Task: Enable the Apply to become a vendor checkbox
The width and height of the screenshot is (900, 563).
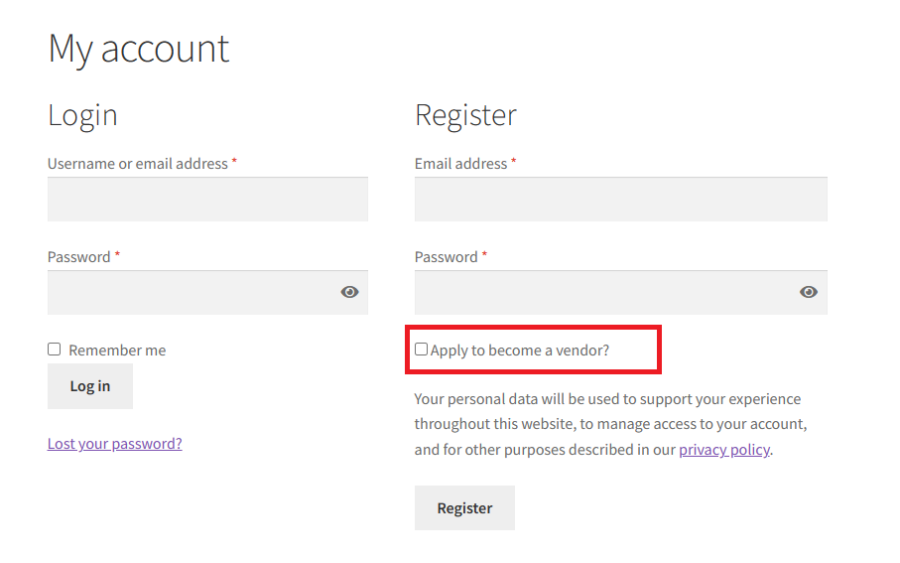Action: click(421, 349)
